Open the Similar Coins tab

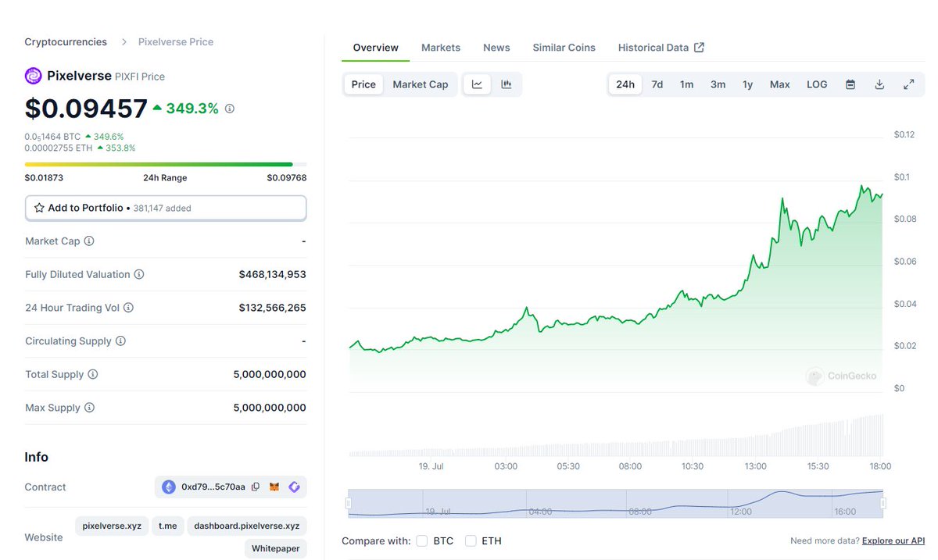click(x=564, y=48)
